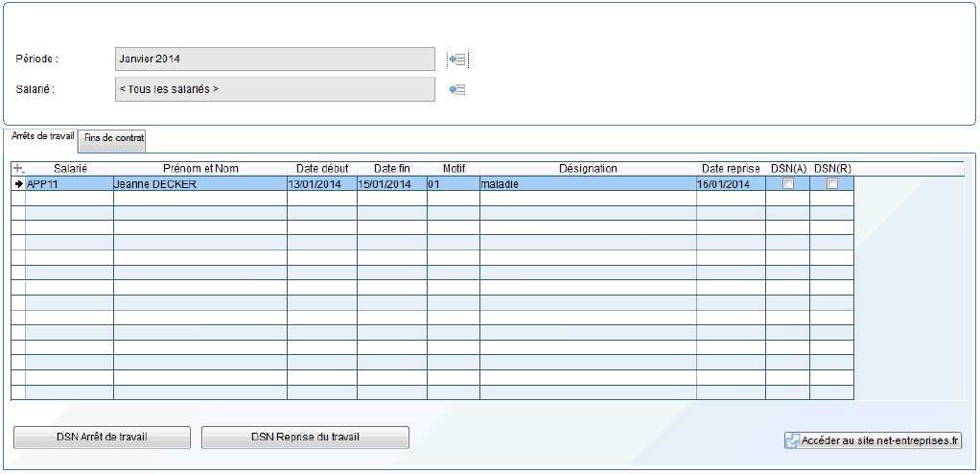This screenshot has height=474, width=980.
Task: Click the Période : label
Action: tap(36, 59)
